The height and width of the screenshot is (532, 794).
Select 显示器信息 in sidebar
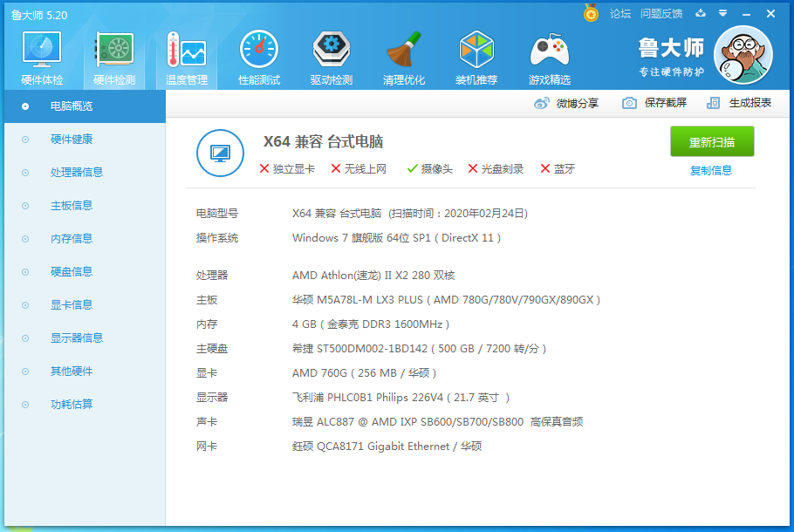pyautogui.click(x=86, y=338)
